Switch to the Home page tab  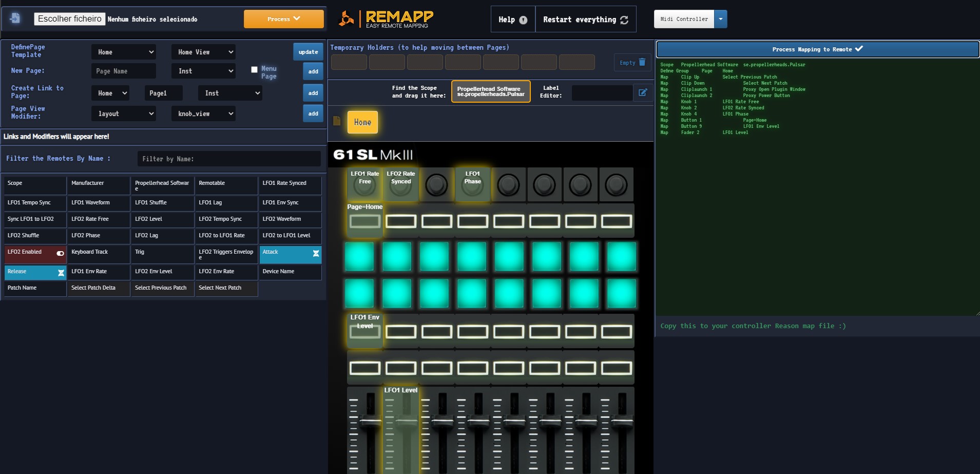click(362, 122)
